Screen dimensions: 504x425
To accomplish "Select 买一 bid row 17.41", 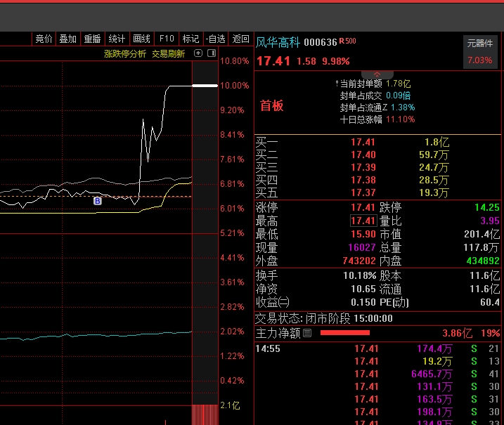I will (377, 142).
